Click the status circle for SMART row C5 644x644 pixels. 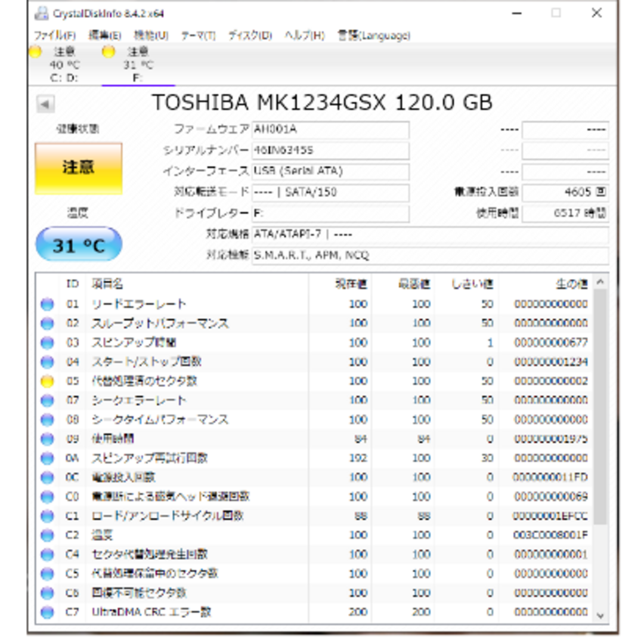47,574
